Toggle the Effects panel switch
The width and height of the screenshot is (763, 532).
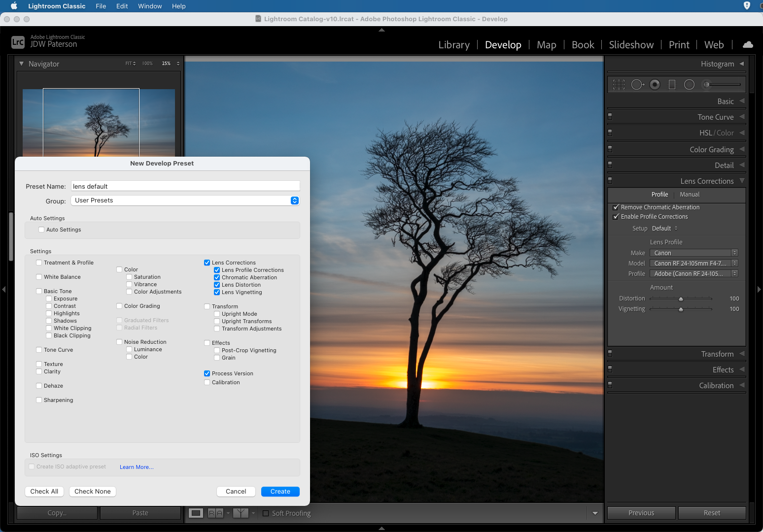[610, 369]
